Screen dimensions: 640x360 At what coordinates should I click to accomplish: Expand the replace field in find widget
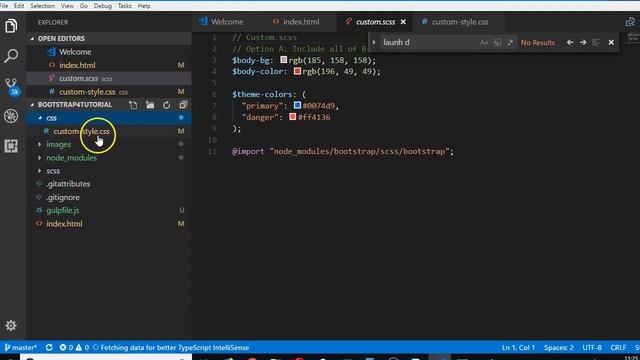pyautogui.click(x=374, y=42)
